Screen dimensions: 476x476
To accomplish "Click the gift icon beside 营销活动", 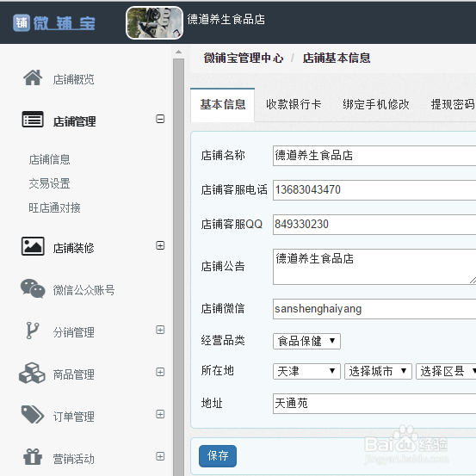I will 33,456.
